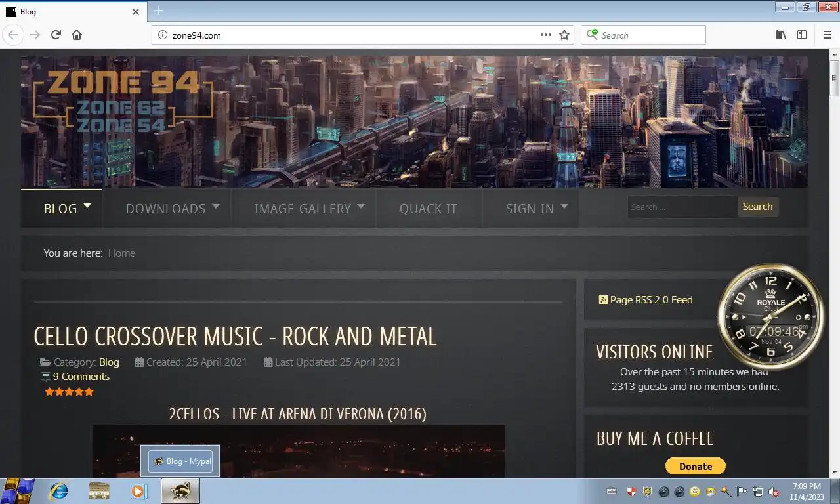Open the IMAGE GALLERY menu
Screen dimensions: 840x504
coord(303,209)
